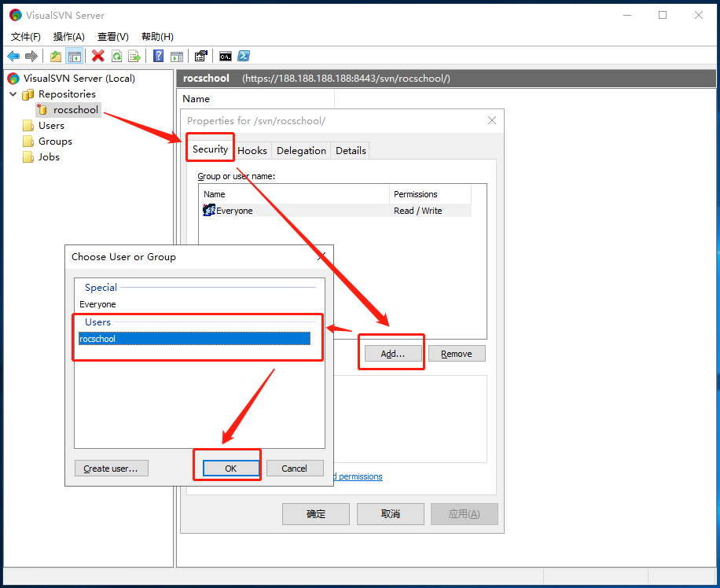Click the green Refresh icon
This screenshot has width=720, height=588.
(116, 56)
